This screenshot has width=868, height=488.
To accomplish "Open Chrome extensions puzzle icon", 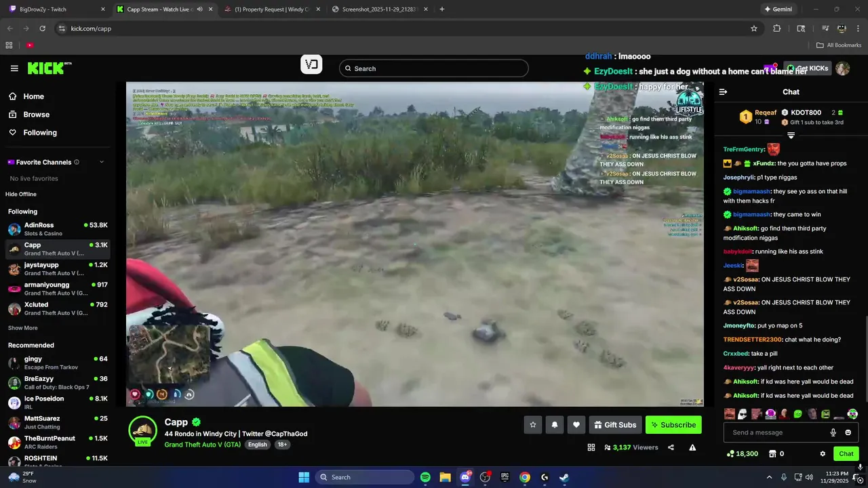I will pos(777,28).
